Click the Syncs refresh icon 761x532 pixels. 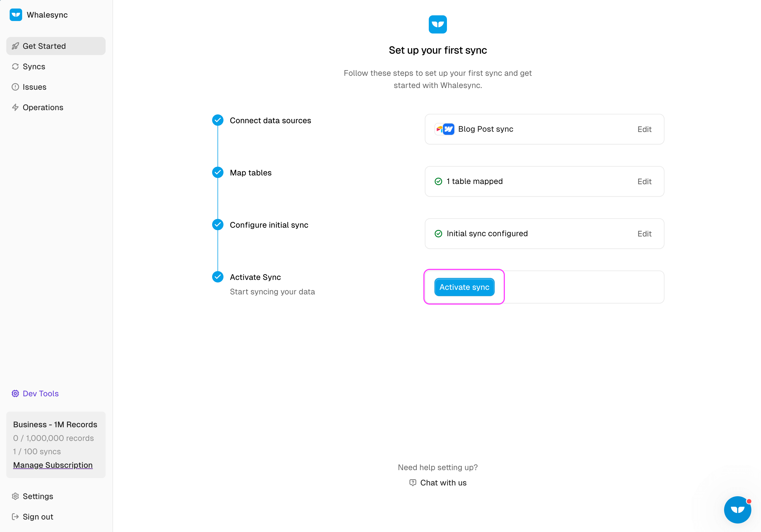point(15,67)
